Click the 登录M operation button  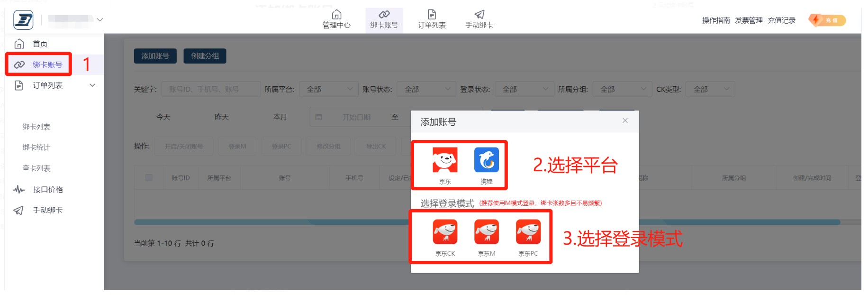tap(237, 146)
